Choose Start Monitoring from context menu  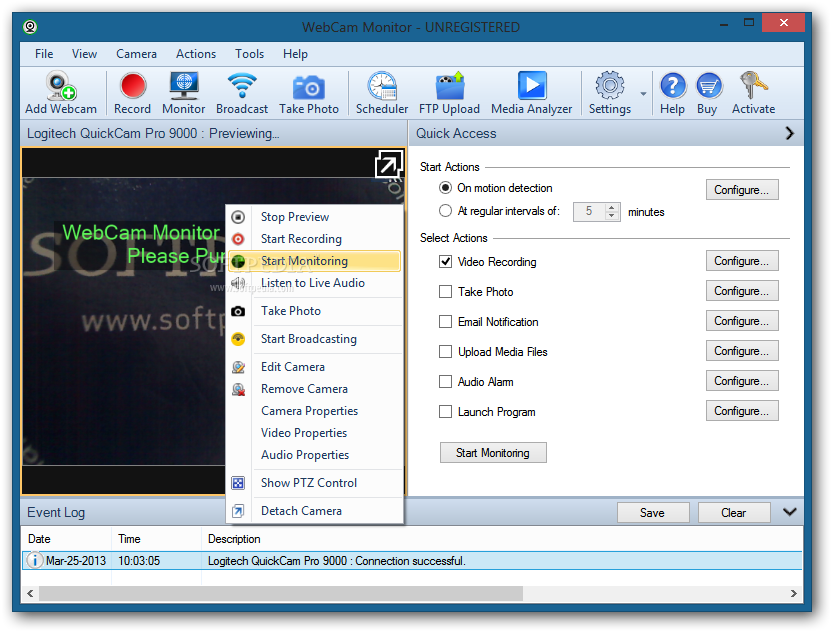pos(314,261)
